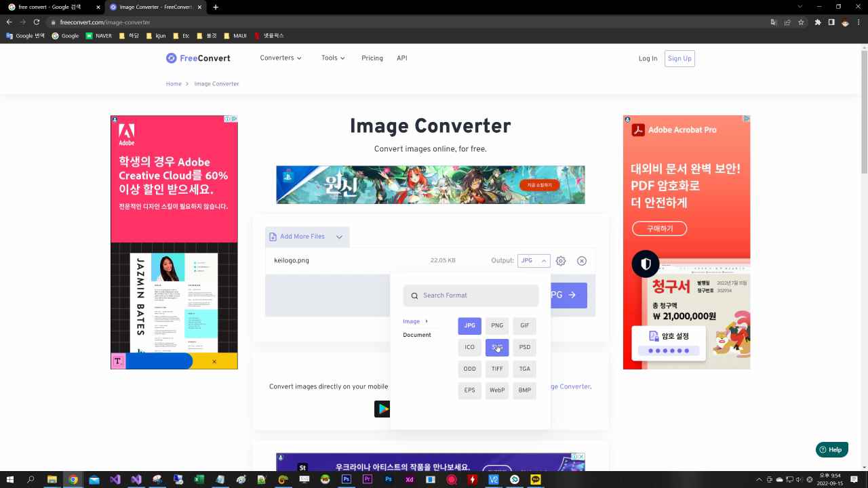The height and width of the screenshot is (488, 868).
Task: Choose BMP output format
Action: pyautogui.click(x=525, y=390)
